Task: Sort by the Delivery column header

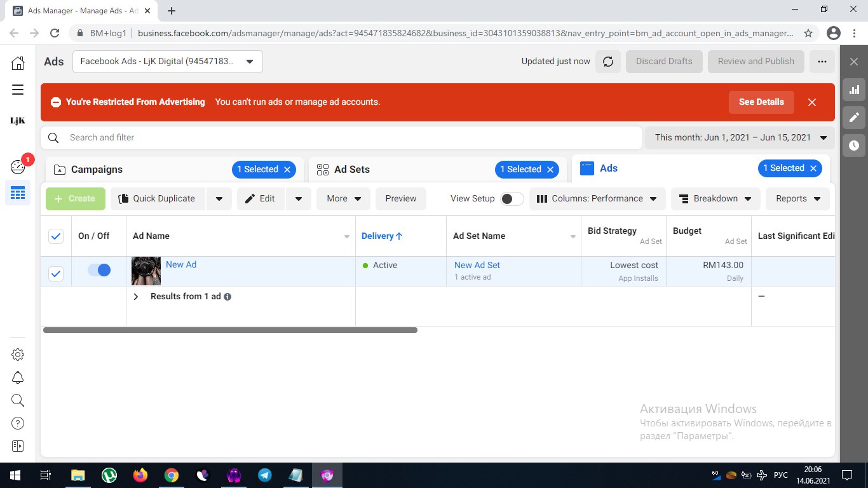Action: tap(382, 236)
